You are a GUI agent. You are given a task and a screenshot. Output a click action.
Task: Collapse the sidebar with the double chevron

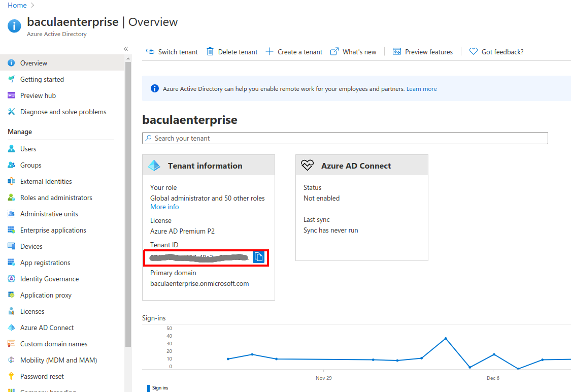tap(126, 48)
